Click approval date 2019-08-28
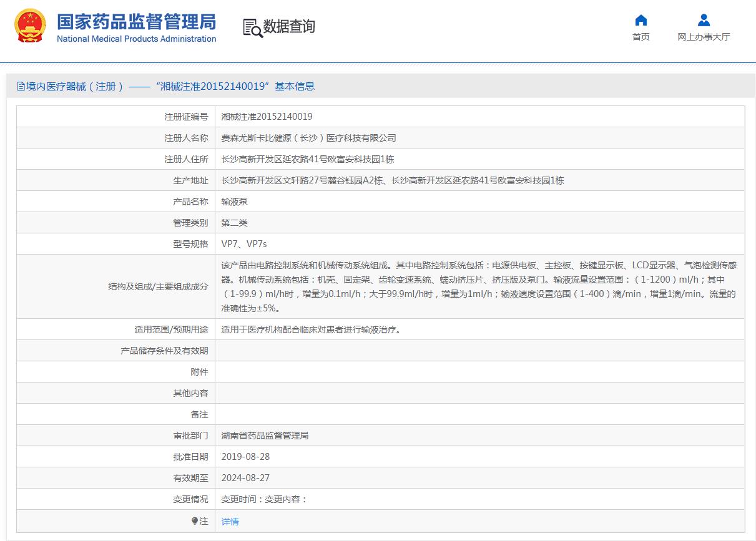The width and height of the screenshot is (756, 541). tap(246, 457)
